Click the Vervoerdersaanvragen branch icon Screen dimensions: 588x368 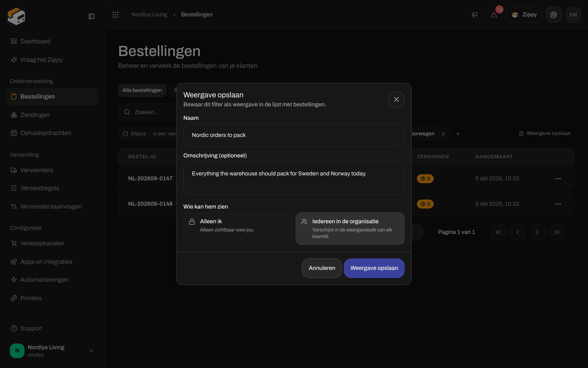[14, 206]
